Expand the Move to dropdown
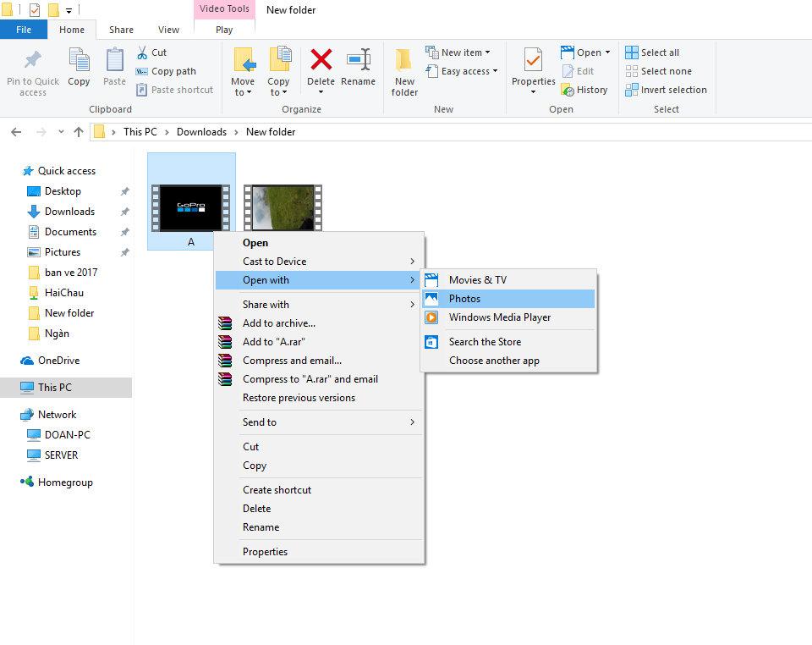 (243, 92)
